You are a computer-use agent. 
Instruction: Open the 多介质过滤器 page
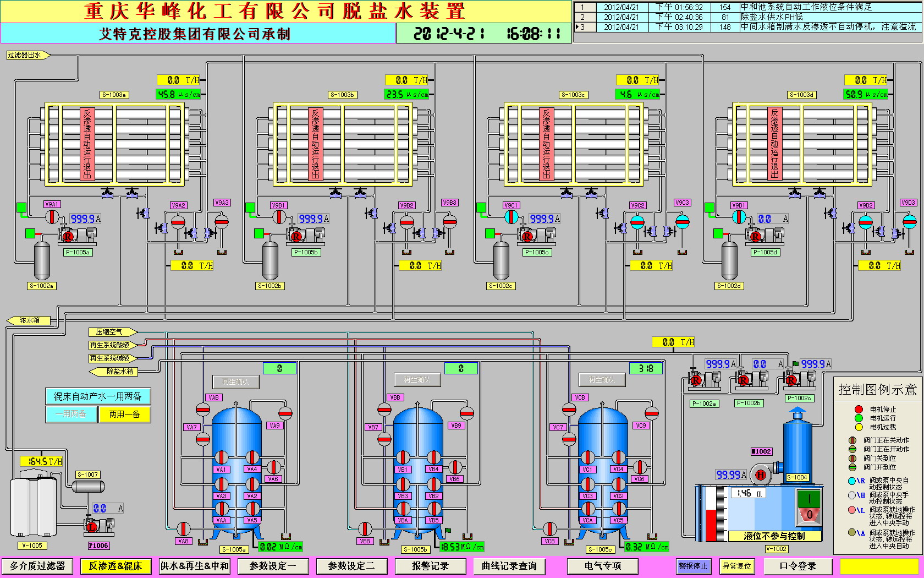point(37,566)
